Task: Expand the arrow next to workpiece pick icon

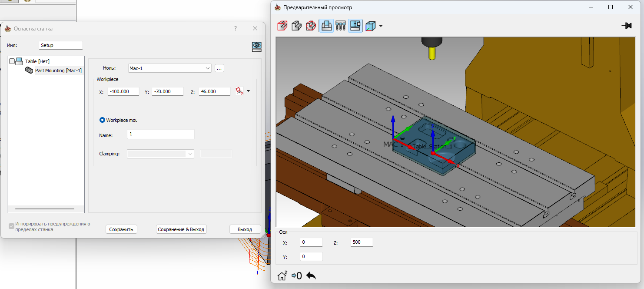Action: pos(249,91)
